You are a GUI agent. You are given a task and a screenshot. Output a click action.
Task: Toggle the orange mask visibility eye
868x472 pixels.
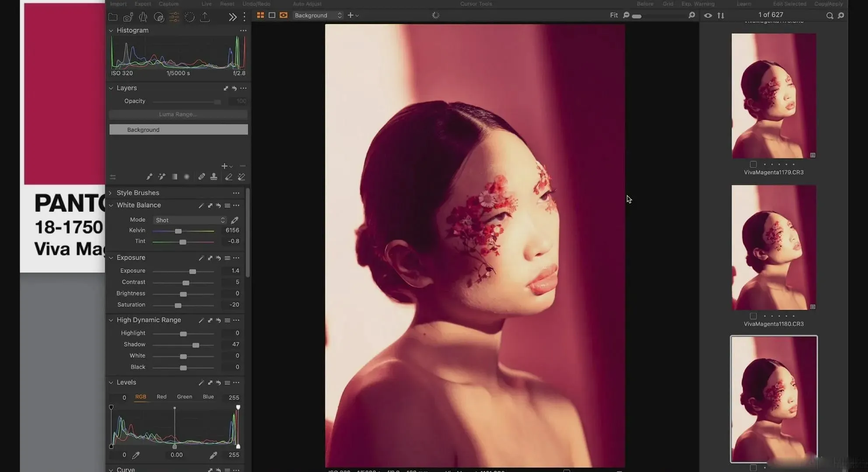(283, 15)
